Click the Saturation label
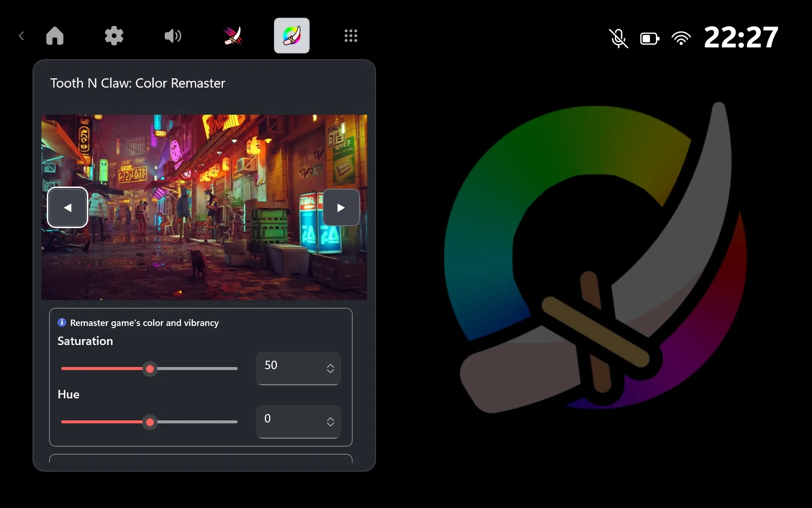The height and width of the screenshot is (508, 812). (x=85, y=341)
